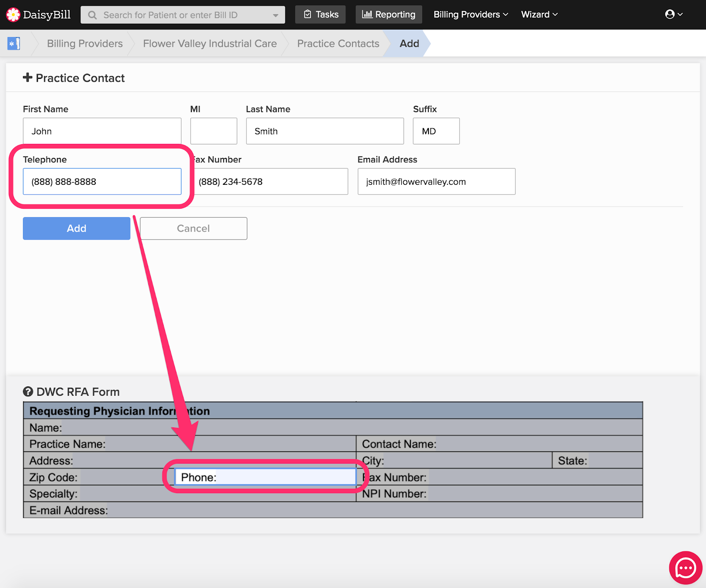This screenshot has width=706, height=588.
Task: Select the Suffix field containing MD
Action: (x=436, y=131)
